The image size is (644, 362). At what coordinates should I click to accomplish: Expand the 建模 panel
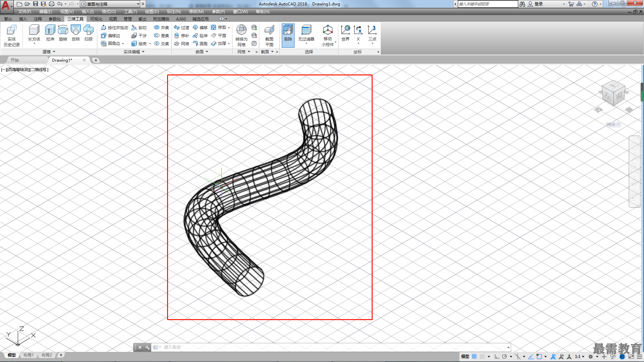[x=49, y=52]
